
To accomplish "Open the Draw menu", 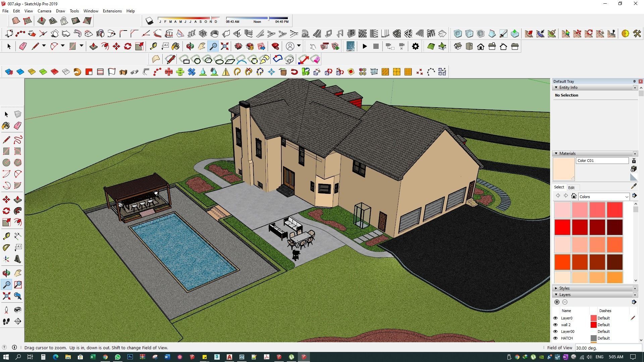I will point(60,11).
